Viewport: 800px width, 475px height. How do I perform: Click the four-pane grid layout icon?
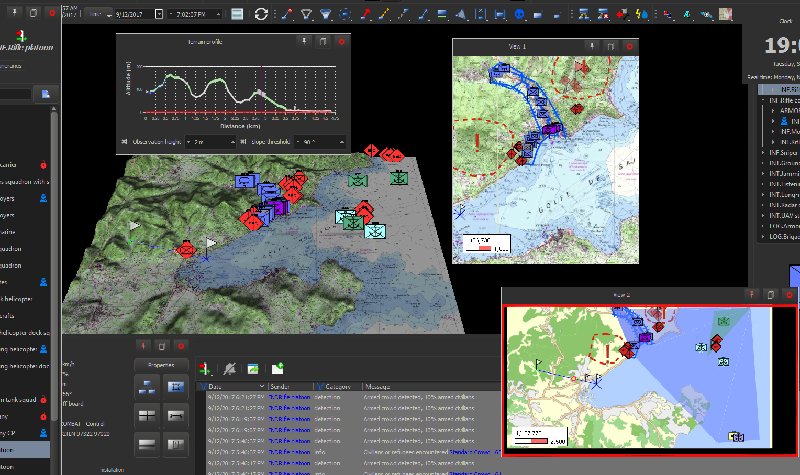[x=147, y=416]
